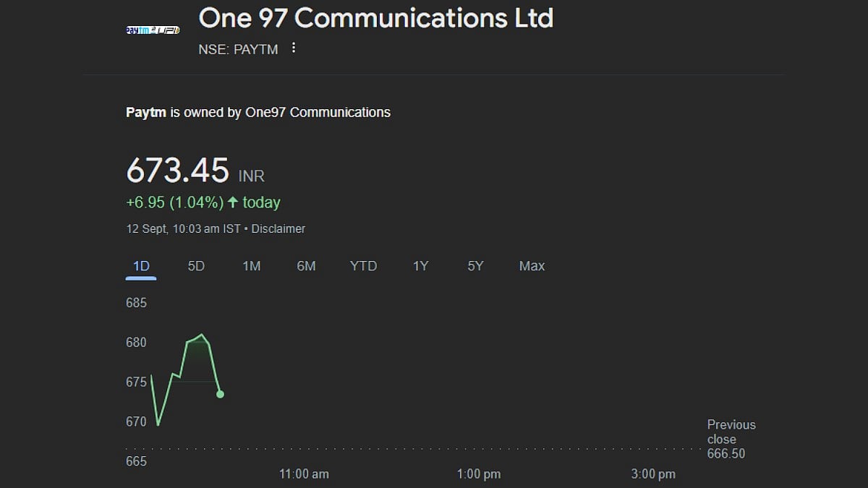The width and height of the screenshot is (868, 488).
Task: Click the green current-price dot on chart
Action: (220, 394)
